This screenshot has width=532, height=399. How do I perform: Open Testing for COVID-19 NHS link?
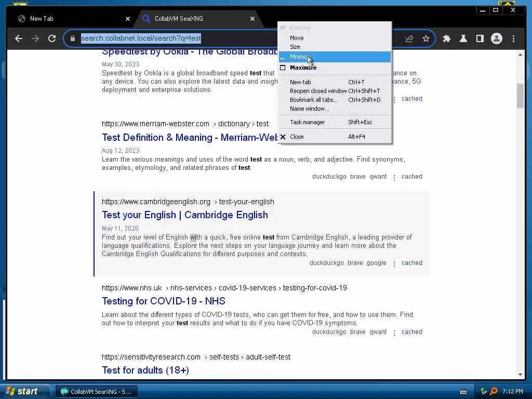click(x=164, y=301)
